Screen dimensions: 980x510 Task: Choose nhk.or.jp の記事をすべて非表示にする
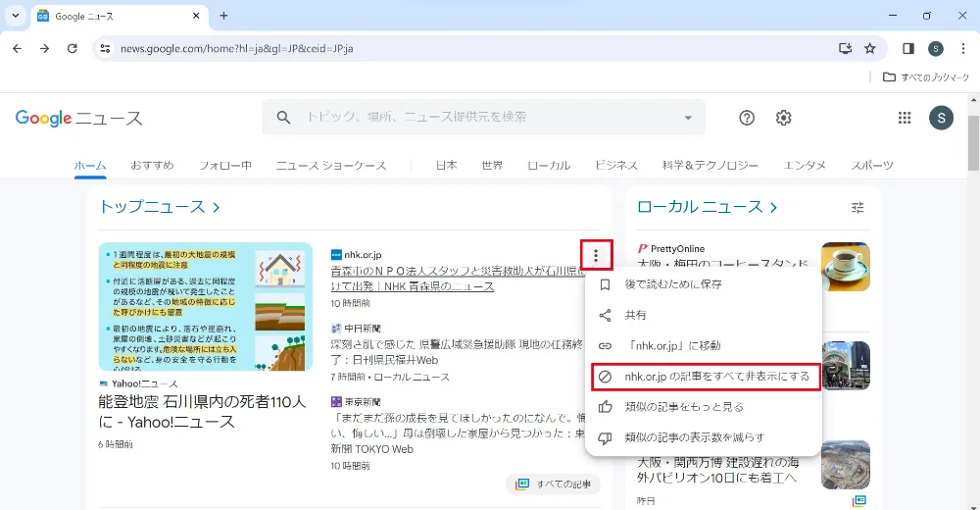click(x=706, y=377)
